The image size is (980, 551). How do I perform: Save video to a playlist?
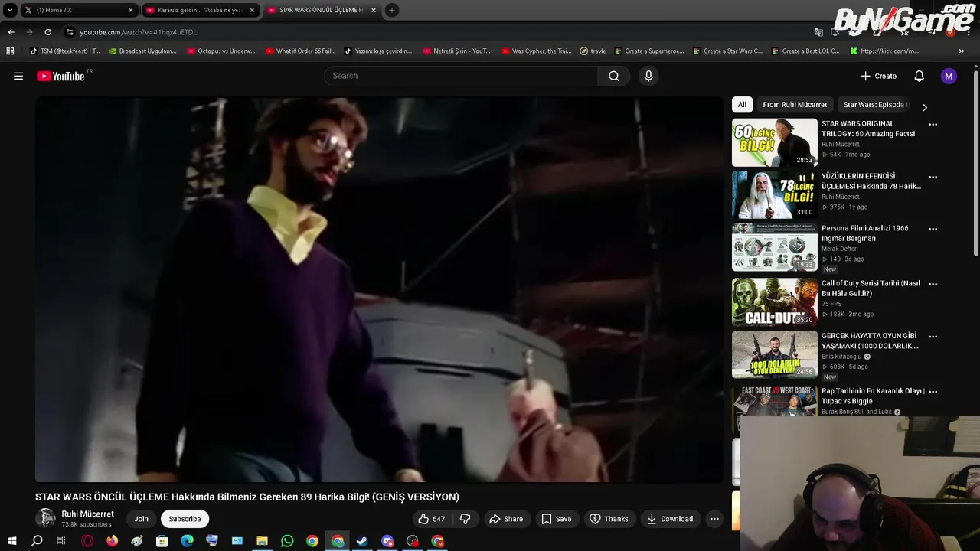557,519
